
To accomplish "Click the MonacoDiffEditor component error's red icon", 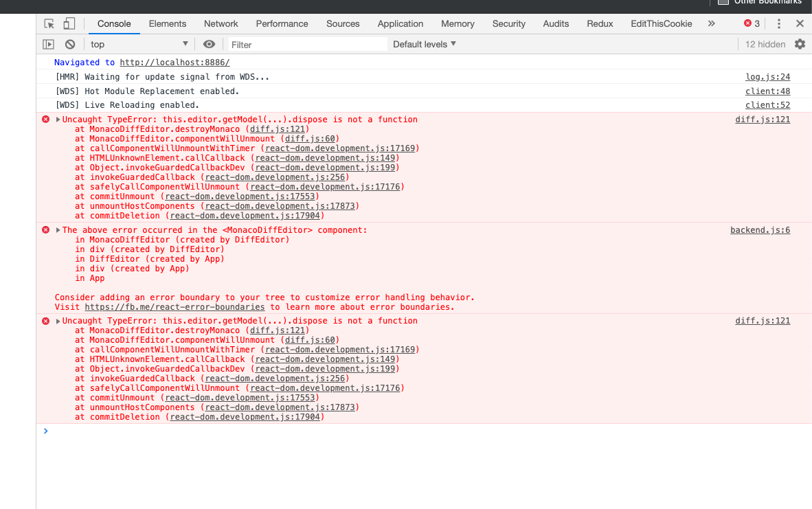I will (45, 230).
